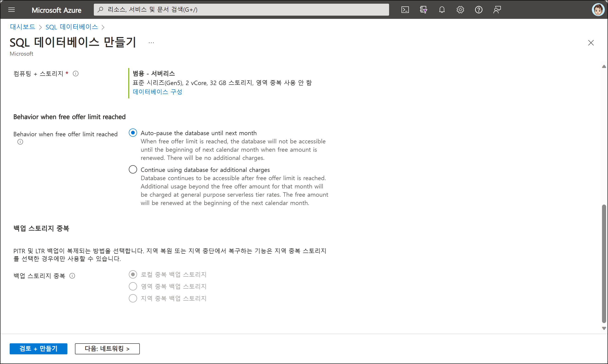Open the notifications bell
Viewport: 608px width, 364px height.
[442, 10]
